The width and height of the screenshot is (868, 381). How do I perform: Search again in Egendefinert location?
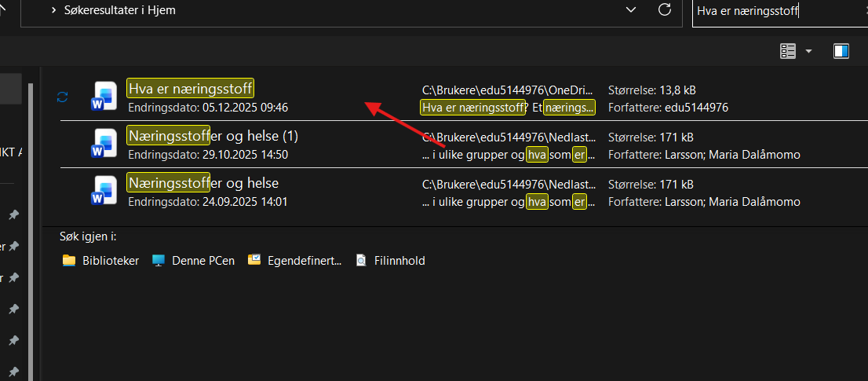[x=295, y=261]
